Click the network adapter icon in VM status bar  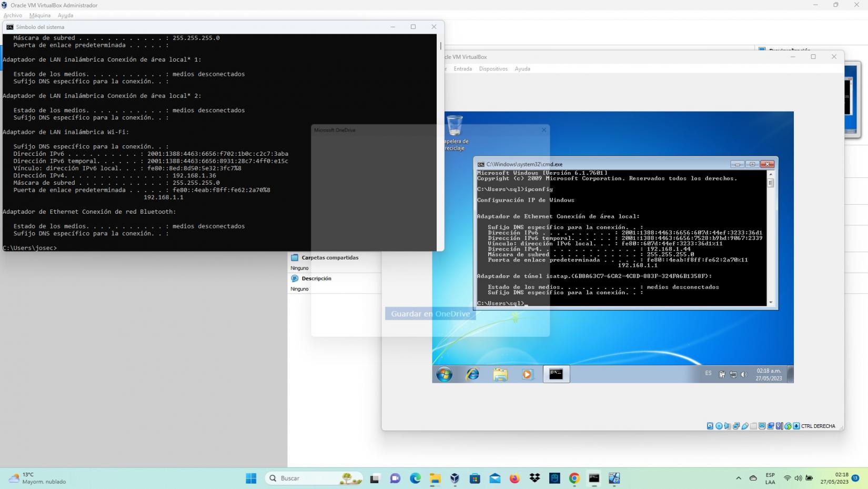736,426
